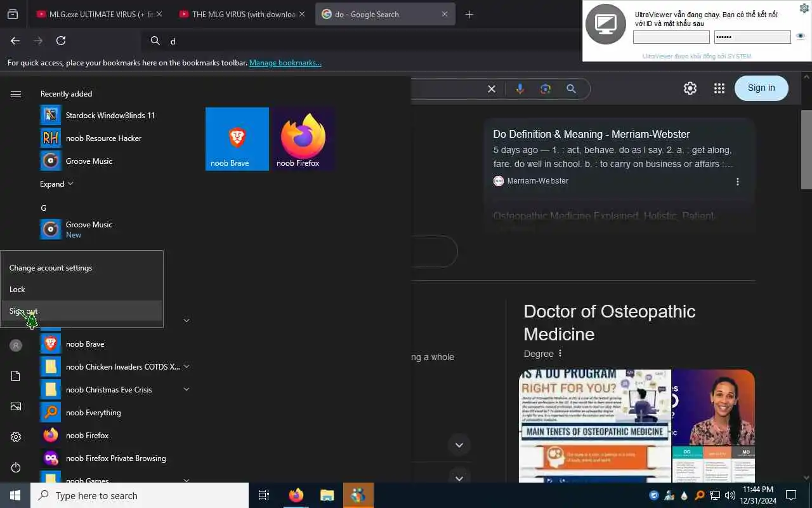Click the Windows Start button
Screen dimensions: 812x508
point(15,495)
